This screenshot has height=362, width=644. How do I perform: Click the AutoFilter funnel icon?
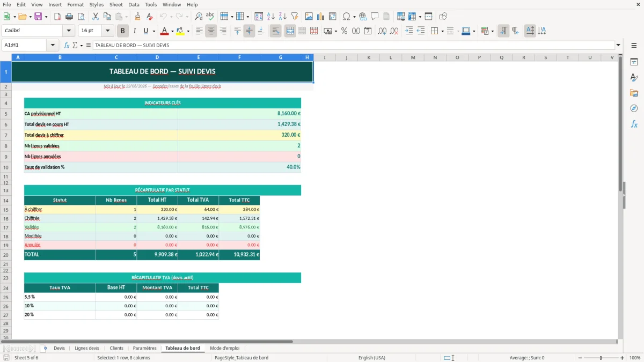coord(294,17)
